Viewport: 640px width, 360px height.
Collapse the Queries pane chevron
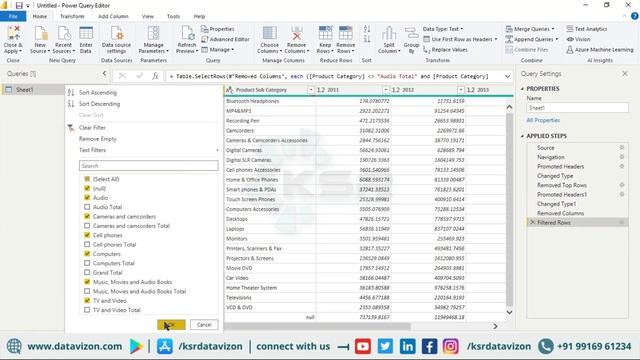(x=104, y=73)
